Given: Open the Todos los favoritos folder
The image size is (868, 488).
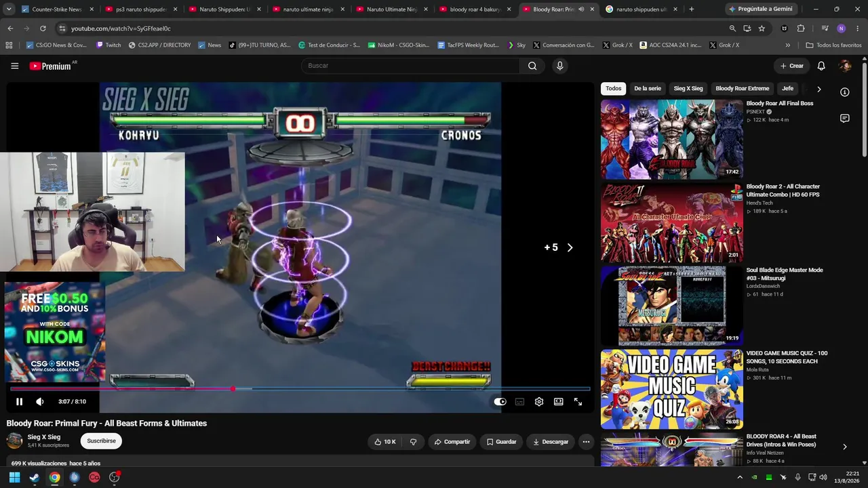Looking at the screenshot, I should point(833,45).
